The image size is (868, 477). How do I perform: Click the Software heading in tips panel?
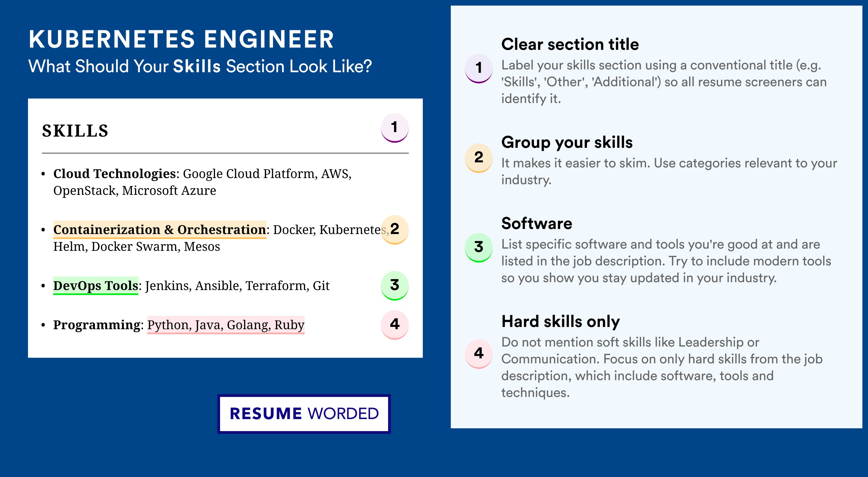tap(537, 223)
